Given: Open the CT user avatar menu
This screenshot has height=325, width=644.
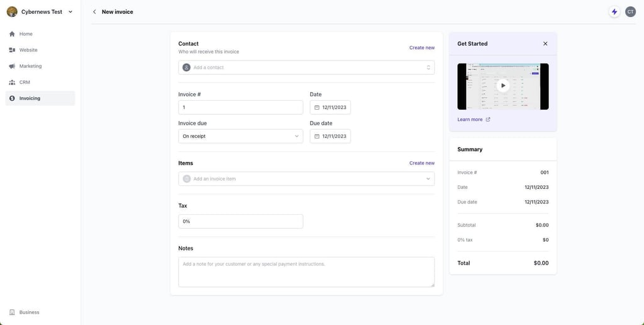Looking at the screenshot, I should pos(630,12).
